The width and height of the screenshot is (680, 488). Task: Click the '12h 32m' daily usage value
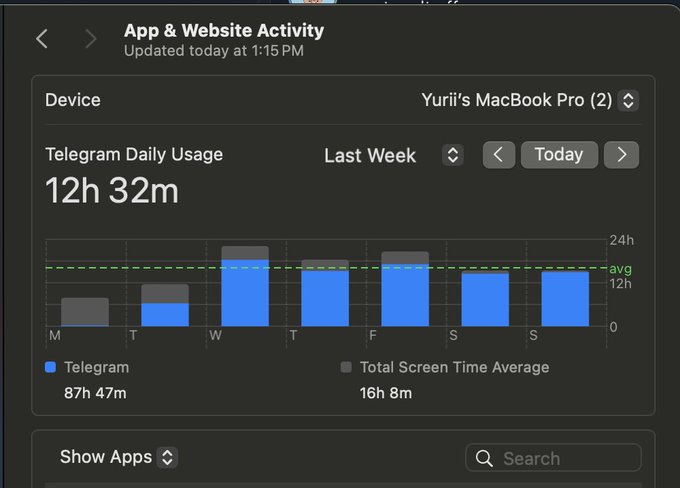point(112,190)
